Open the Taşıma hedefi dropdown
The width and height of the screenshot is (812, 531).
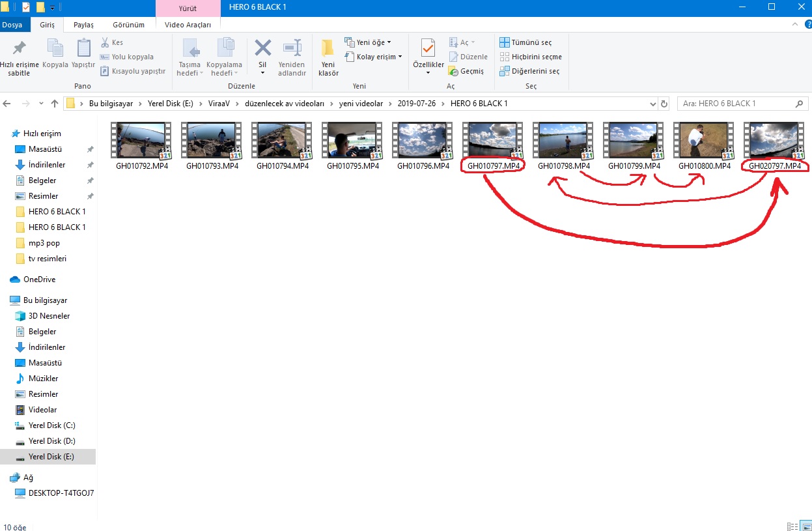pyautogui.click(x=190, y=58)
